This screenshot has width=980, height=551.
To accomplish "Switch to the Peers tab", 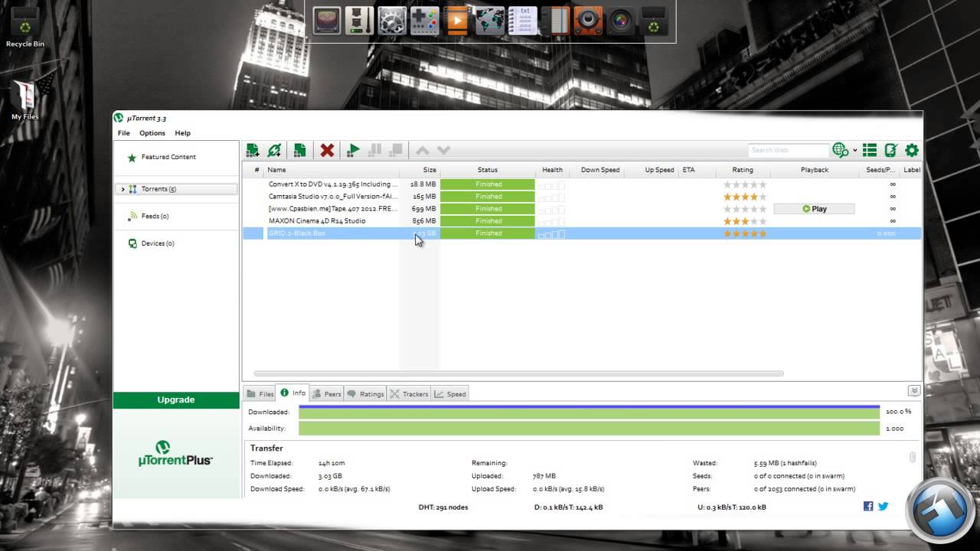I will pyautogui.click(x=327, y=394).
